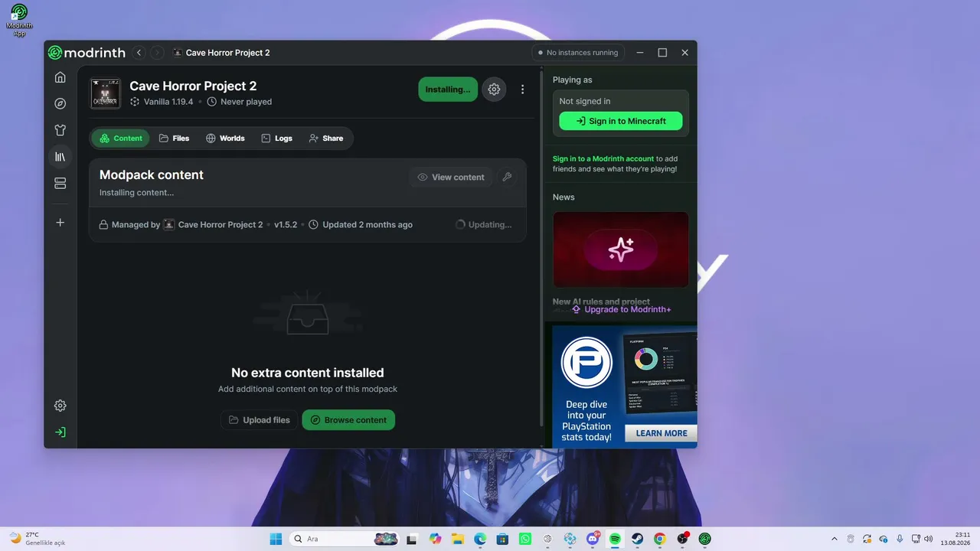Screen dimensions: 980x551
Task: Click the Installing... button
Action: 448,90
